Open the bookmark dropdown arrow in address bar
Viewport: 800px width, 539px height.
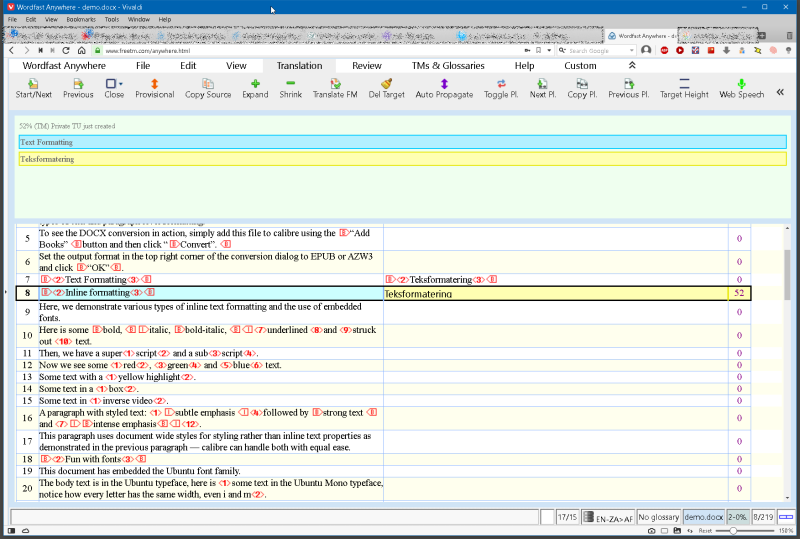549,51
